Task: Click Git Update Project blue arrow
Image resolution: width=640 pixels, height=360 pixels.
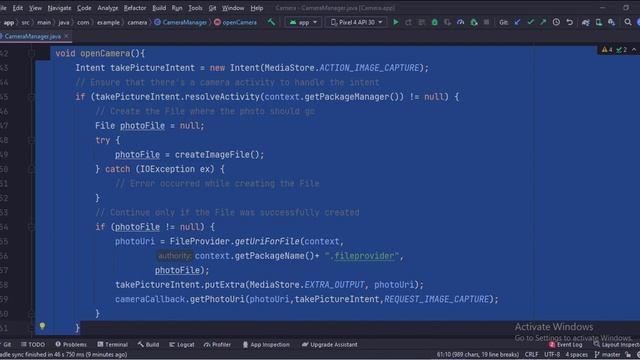Action: tap(517, 22)
